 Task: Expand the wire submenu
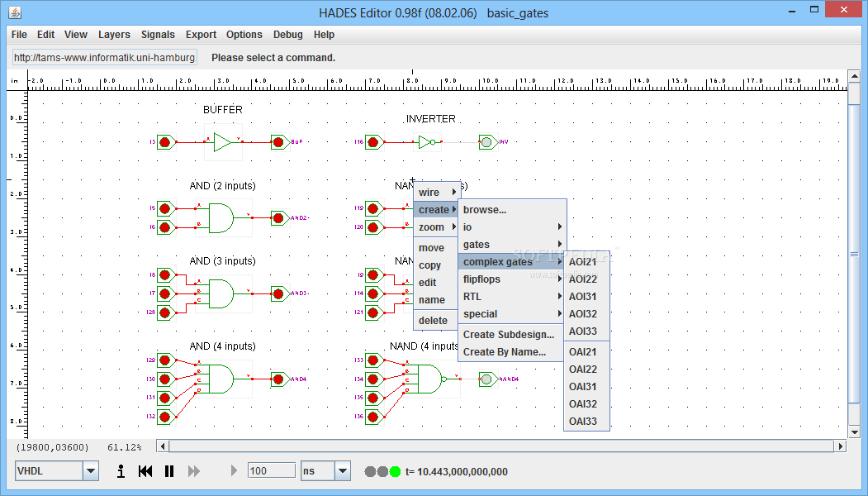point(438,193)
